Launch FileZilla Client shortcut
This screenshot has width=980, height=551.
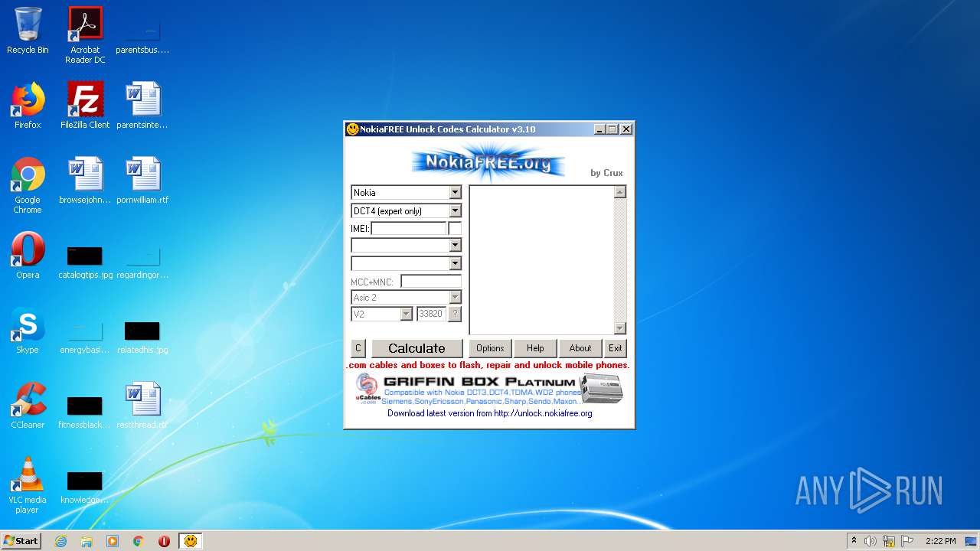point(85,106)
